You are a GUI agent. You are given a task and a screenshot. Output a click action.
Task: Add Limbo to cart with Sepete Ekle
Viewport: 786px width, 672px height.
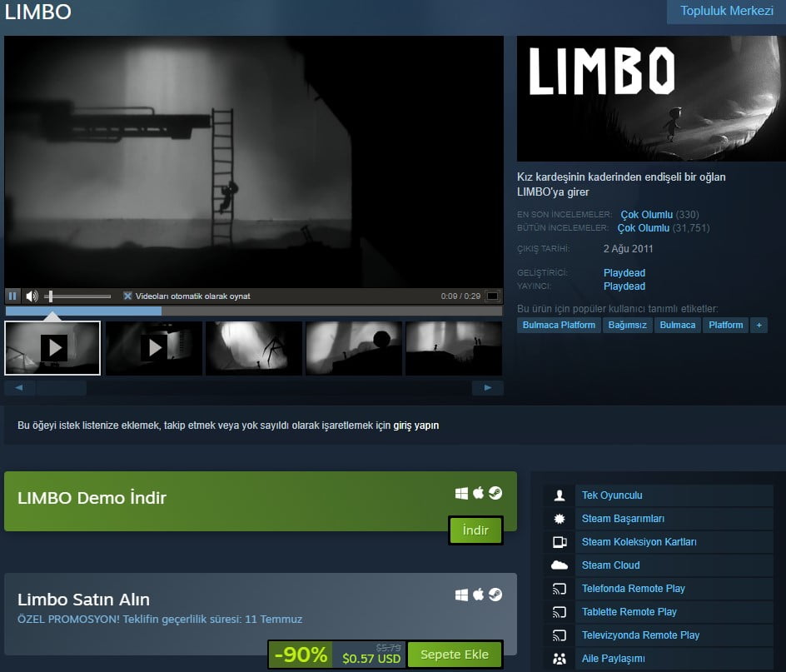tap(455, 655)
